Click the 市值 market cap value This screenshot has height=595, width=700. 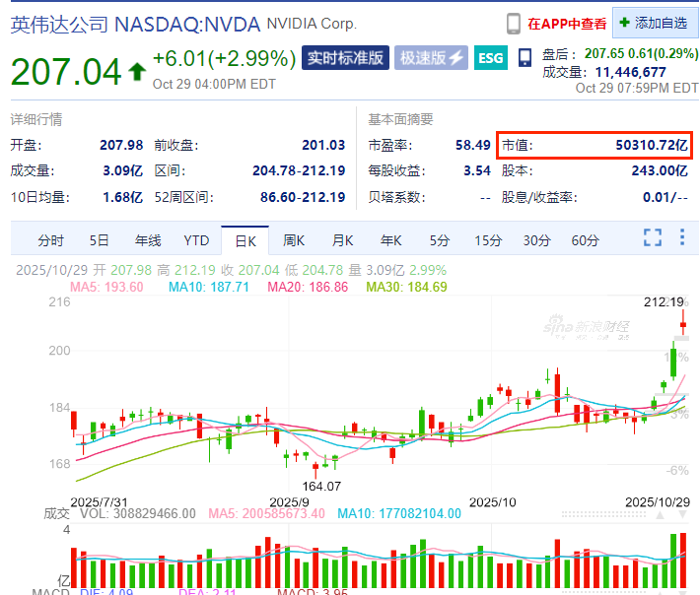coord(645,145)
